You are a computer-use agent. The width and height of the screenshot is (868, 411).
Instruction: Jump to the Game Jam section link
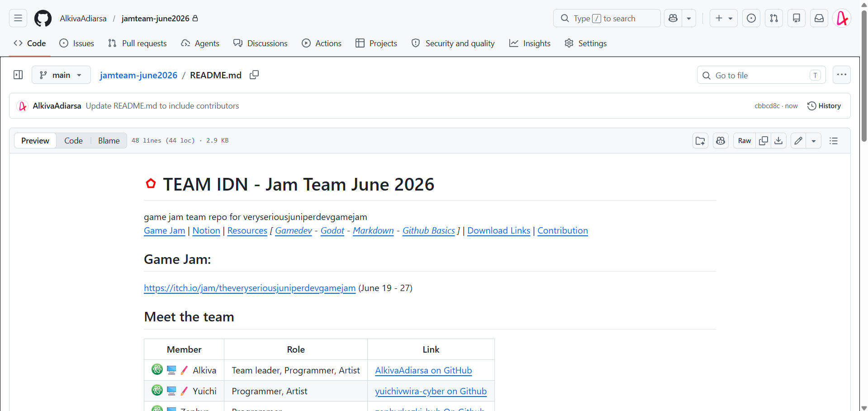coord(165,230)
